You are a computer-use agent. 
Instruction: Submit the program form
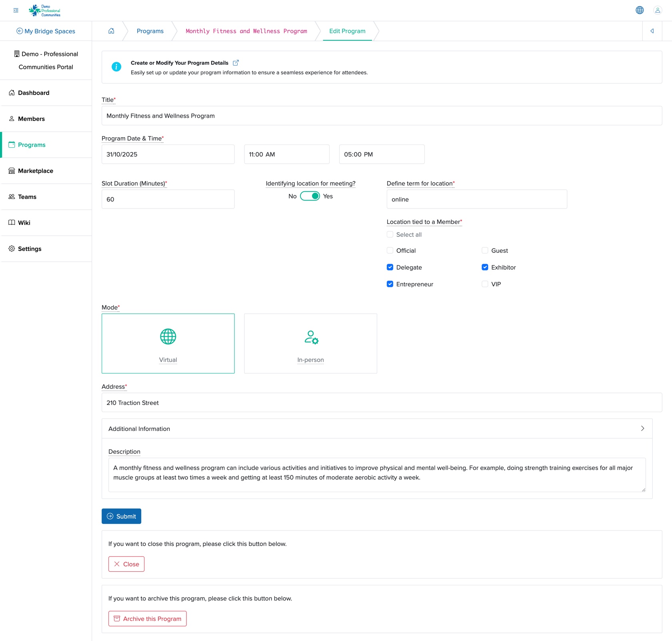point(121,516)
